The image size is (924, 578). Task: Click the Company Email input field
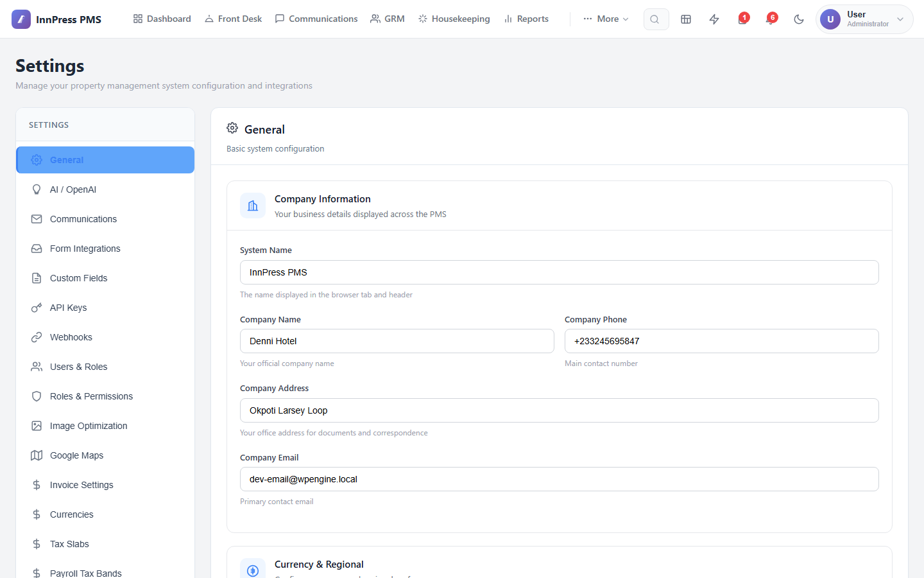click(560, 479)
